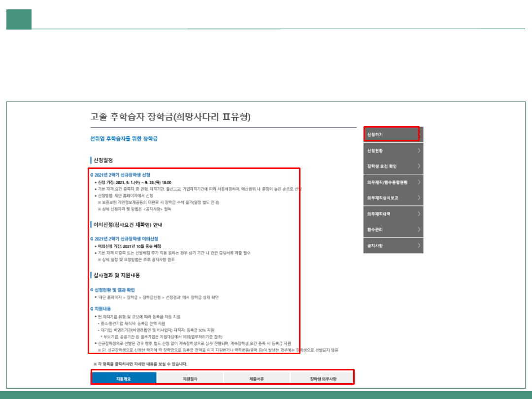Click the chevron arrow next to 환수관리
This screenshot has height=399, width=532.
point(418,230)
